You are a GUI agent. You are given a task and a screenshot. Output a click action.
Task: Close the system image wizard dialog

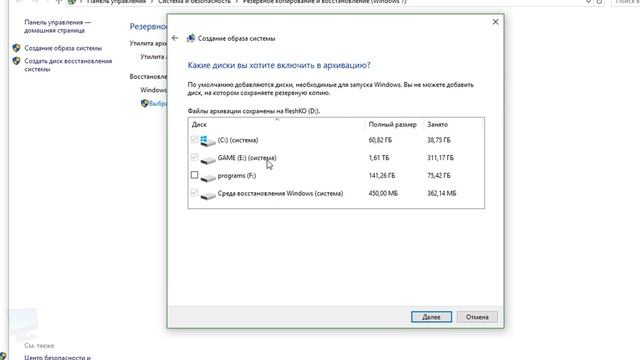[x=496, y=22]
